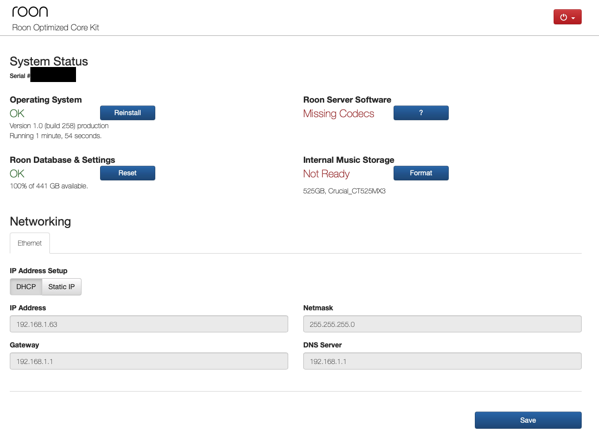Switch IP address setup to Static IP
This screenshot has width=599, height=438.
[x=62, y=287]
